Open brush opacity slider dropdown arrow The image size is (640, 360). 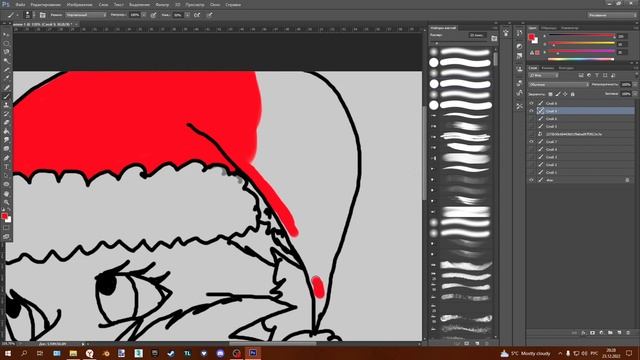coord(144,15)
